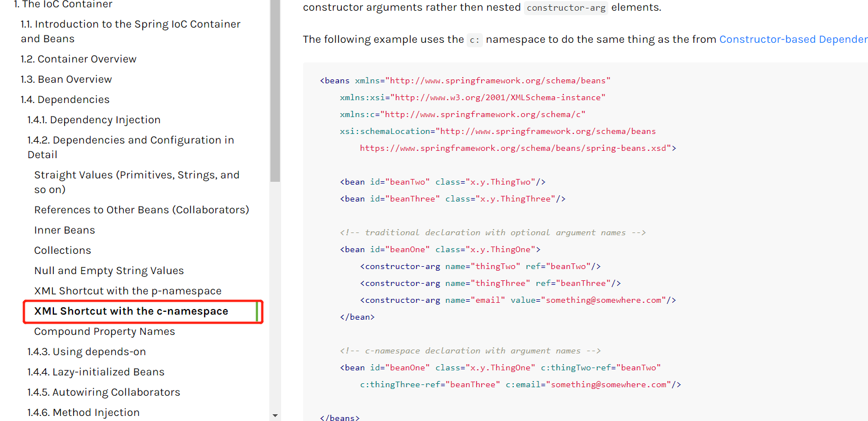Click constructor-arg name="thingTwo" line
This screenshot has height=421, width=868.
(x=481, y=266)
